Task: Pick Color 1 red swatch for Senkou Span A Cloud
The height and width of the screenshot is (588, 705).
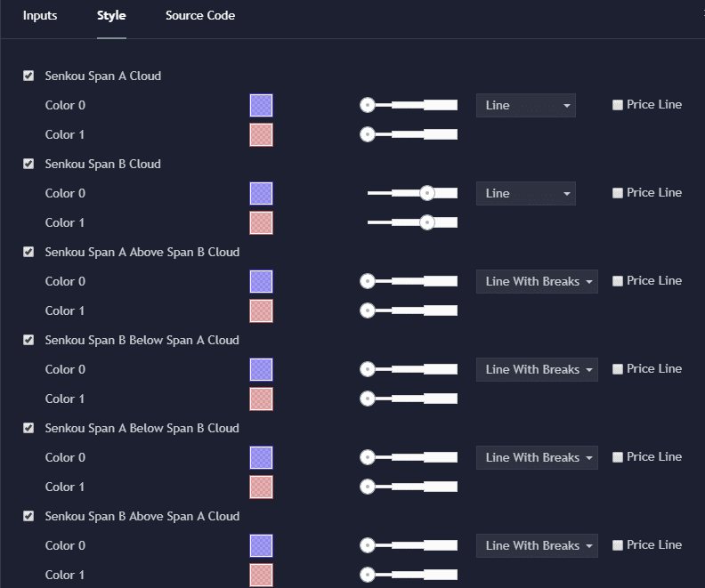Action: click(x=261, y=134)
